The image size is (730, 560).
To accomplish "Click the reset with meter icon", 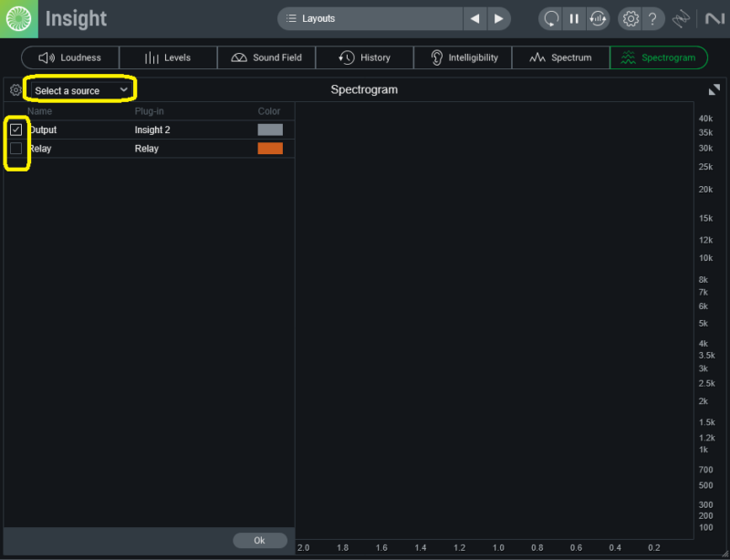I will (x=598, y=18).
